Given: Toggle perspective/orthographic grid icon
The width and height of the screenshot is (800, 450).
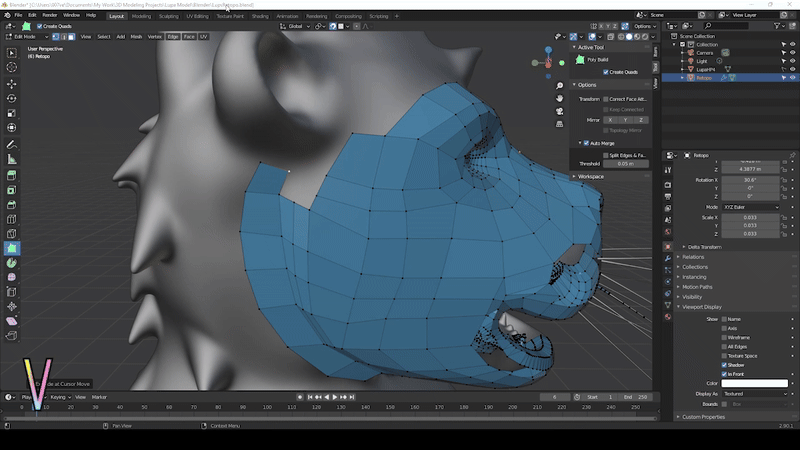Looking at the screenshot, I should [x=560, y=124].
